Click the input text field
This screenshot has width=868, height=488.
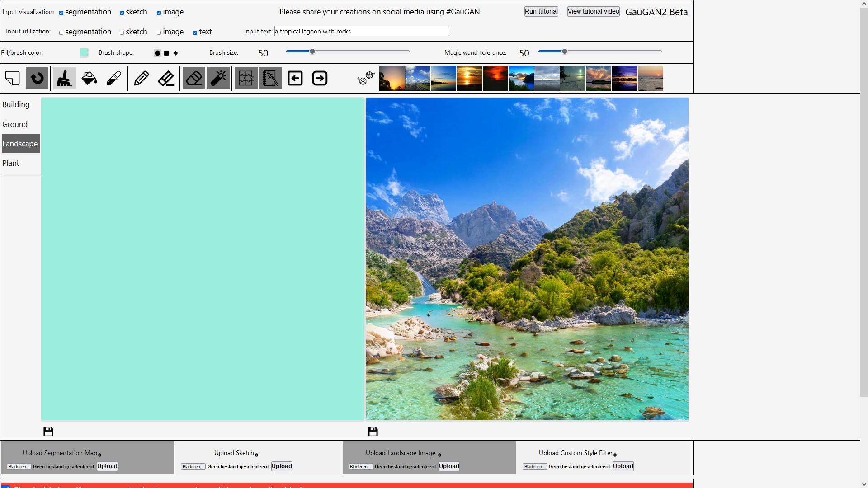[362, 31]
